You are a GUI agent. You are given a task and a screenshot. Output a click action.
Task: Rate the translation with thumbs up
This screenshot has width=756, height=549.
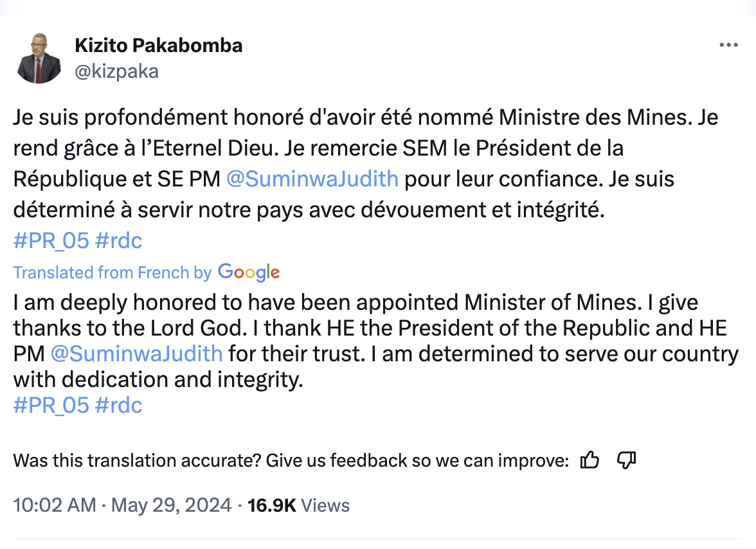(589, 460)
